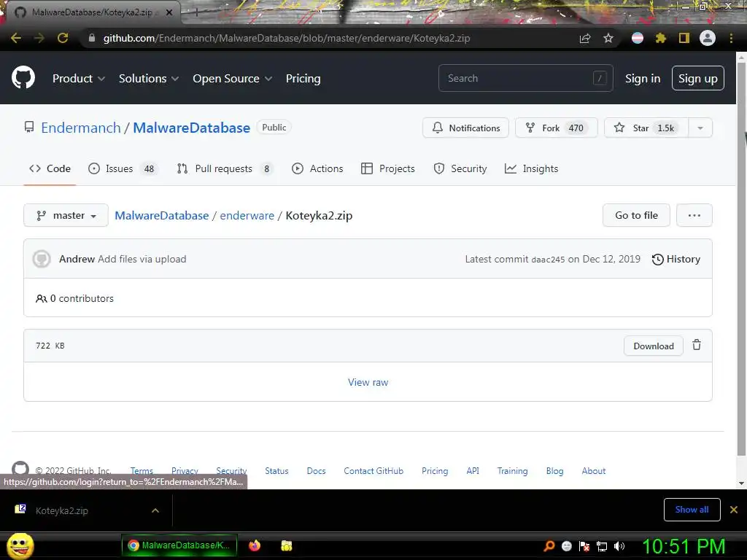Click the side panel icon in Chrome toolbar

coord(684,38)
